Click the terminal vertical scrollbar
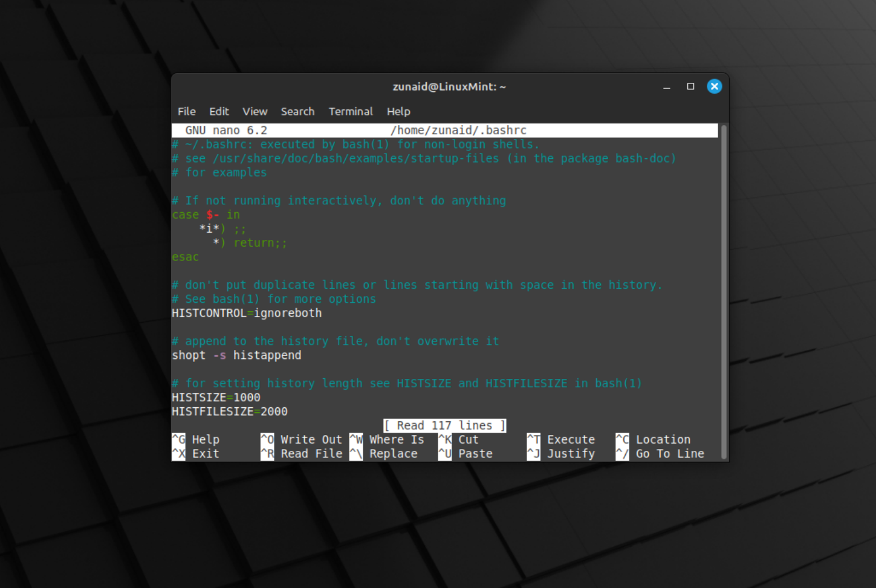This screenshot has width=876, height=588. click(724, 292)
